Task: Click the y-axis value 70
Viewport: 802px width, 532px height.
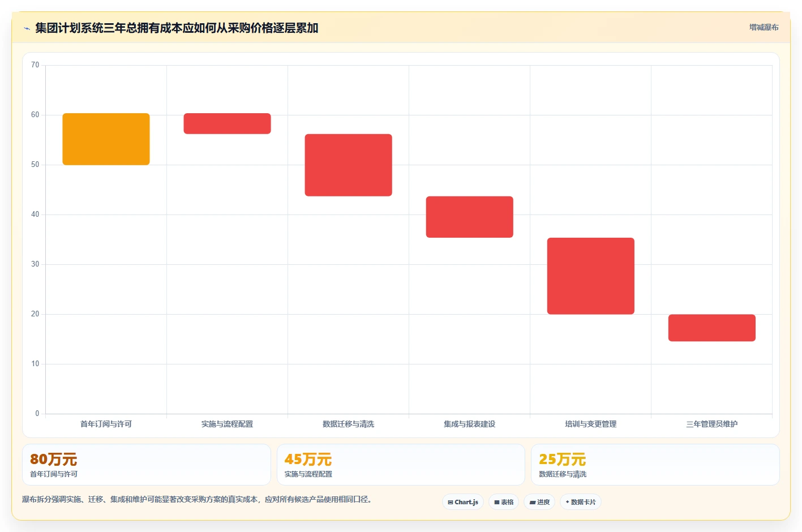Action: click(35, 65)
